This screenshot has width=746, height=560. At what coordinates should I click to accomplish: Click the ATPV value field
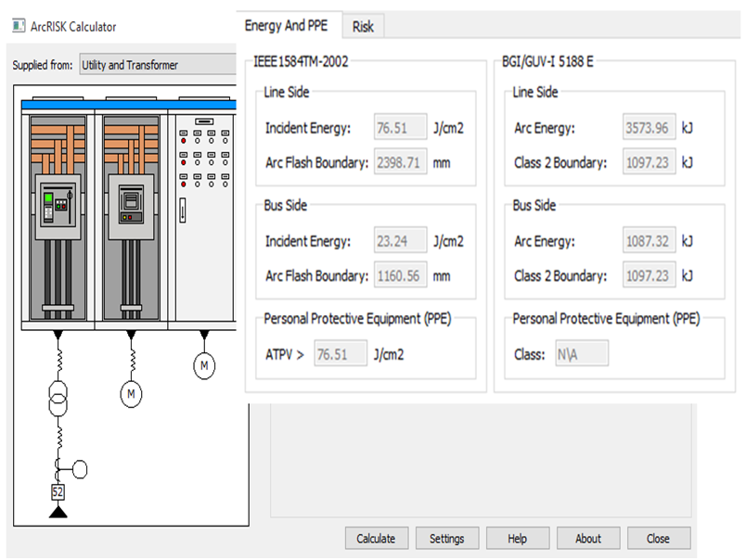[x=341, y=354]
